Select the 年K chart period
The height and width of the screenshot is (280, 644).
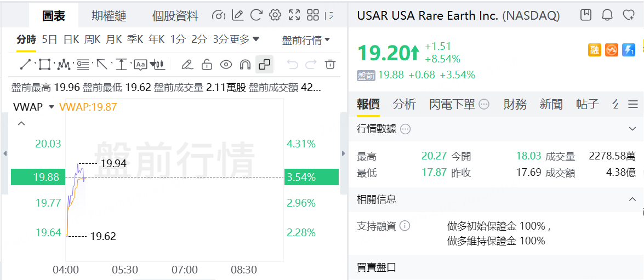pos(157,40)
